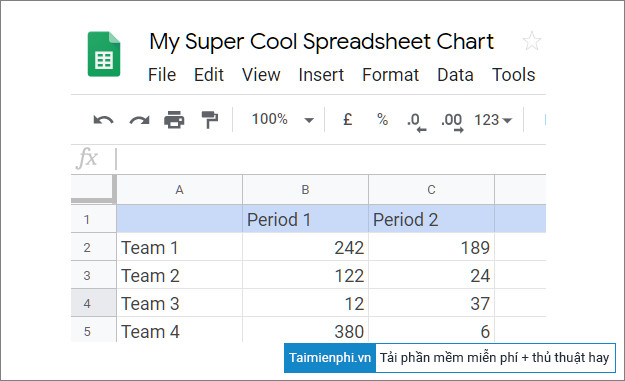Click the Team 3 cell
This screenshot has height=381, width=625.
tap(179, 303)
